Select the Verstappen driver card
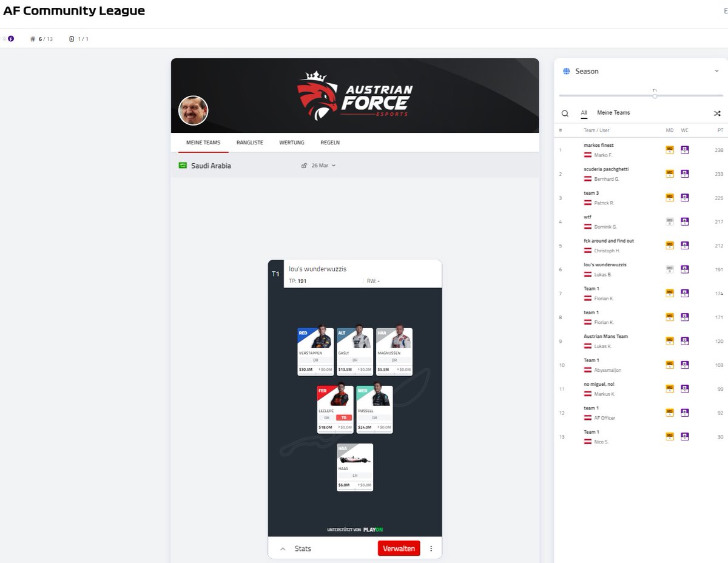 pos(315,352)
